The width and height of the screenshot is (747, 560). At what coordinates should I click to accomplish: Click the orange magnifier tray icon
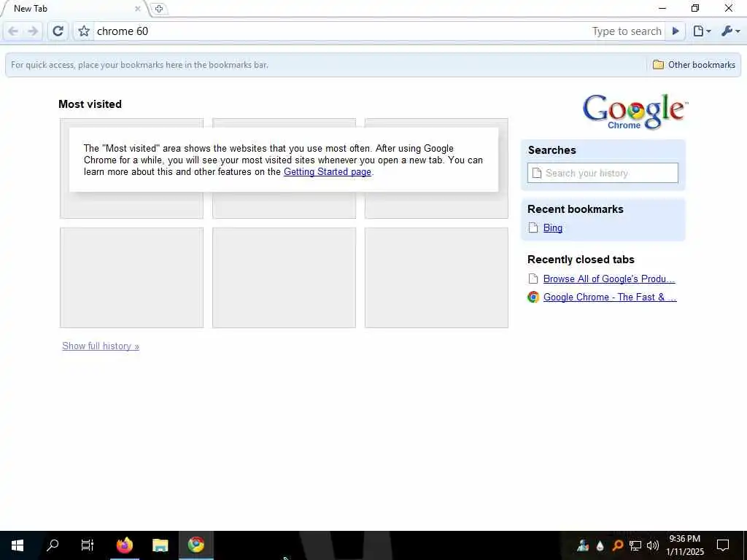(617, 545)
